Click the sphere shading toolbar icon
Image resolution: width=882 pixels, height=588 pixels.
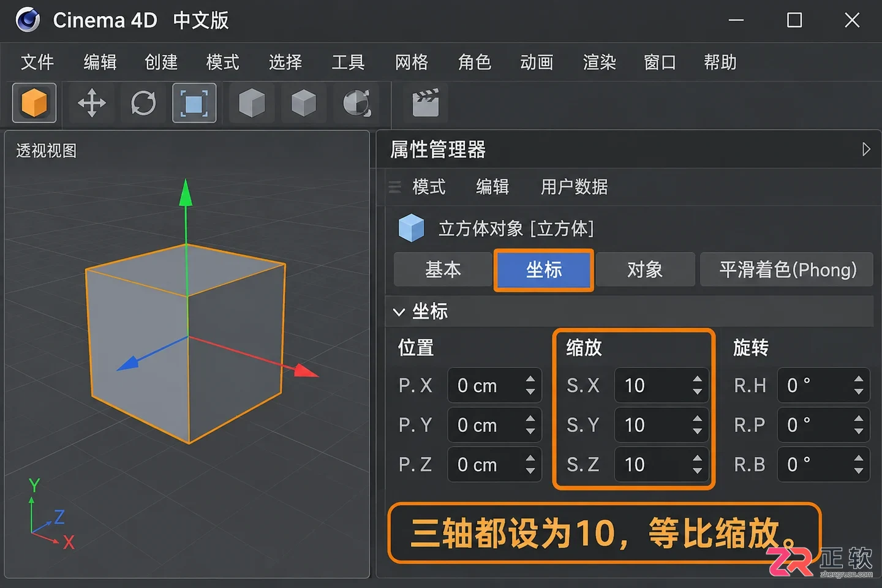pyautogui.click(x=357, y=103)
